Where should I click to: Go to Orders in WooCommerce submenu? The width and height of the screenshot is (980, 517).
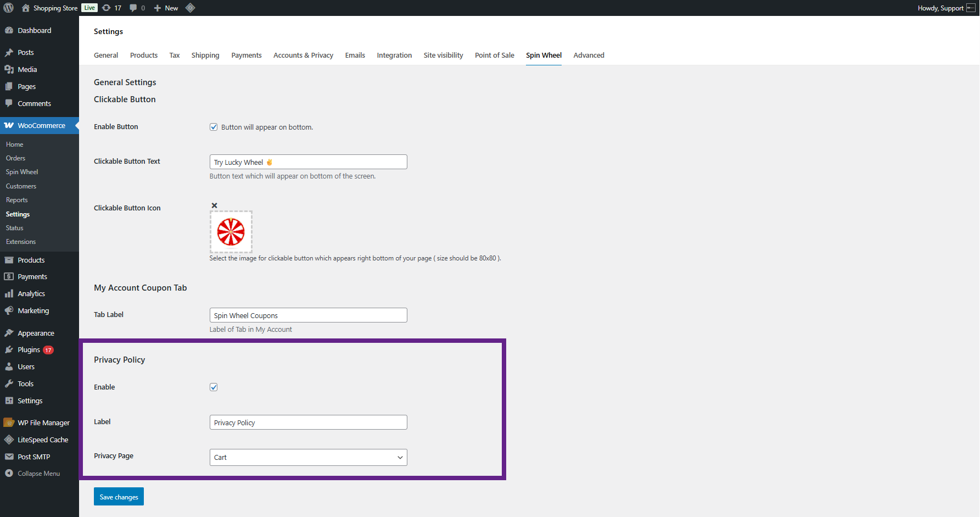[x=15, y=158]
